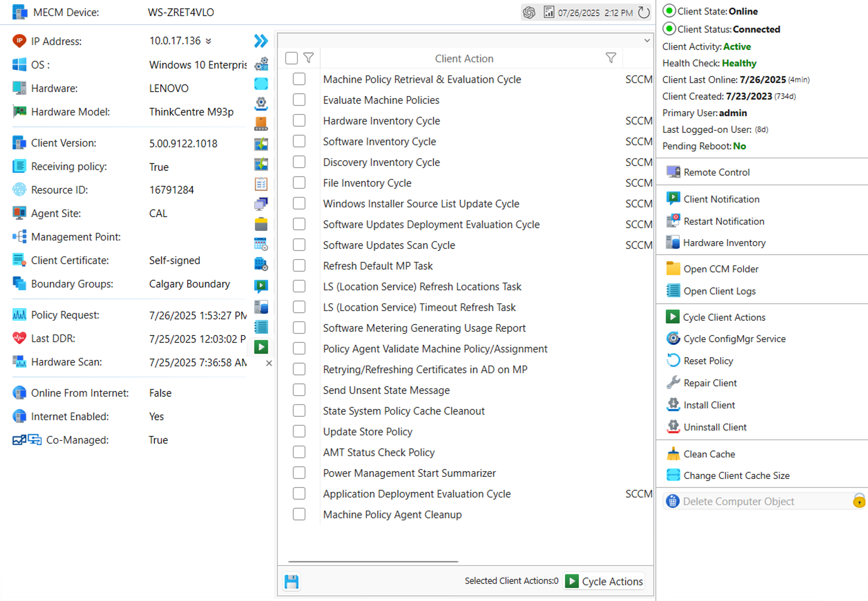868x601 pixels.
Task: Click Uninstall Client
Action: point(706,427)
